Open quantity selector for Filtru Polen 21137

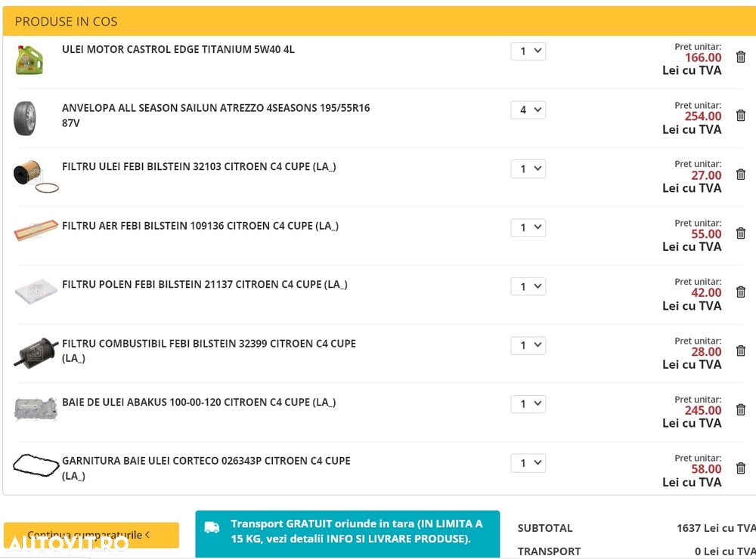pyautogui.click(x=528, y=286)
